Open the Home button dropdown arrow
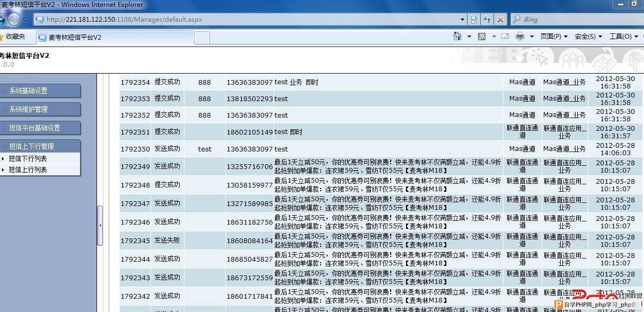The image size is (644, 312). pyautogui.click(x=469, y=37)
